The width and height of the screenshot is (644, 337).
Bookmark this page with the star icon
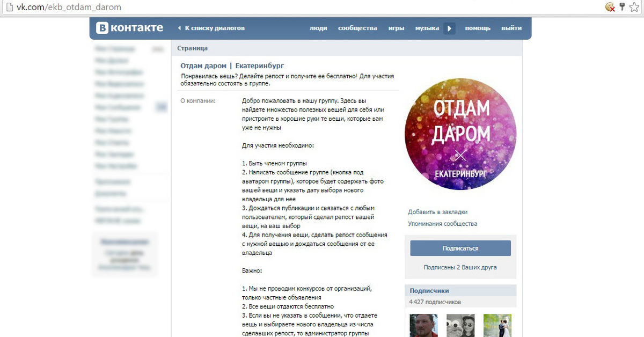tap(635, 7)
